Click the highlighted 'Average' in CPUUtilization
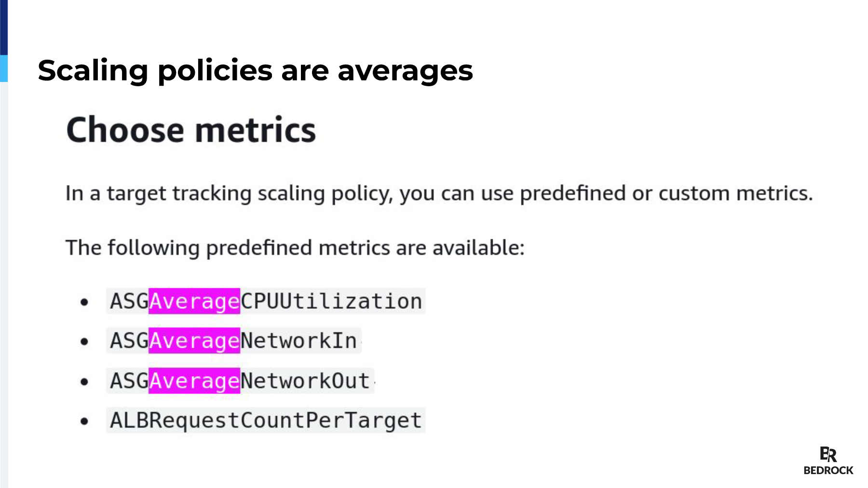 tap(194, 301)
